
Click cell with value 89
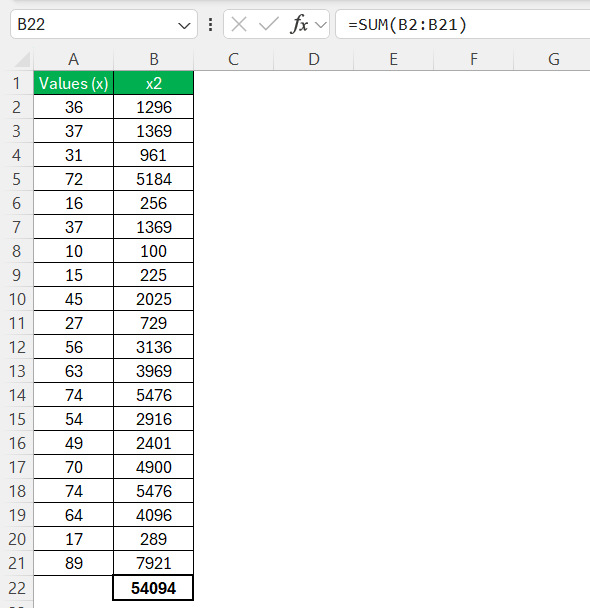point(74,563)
